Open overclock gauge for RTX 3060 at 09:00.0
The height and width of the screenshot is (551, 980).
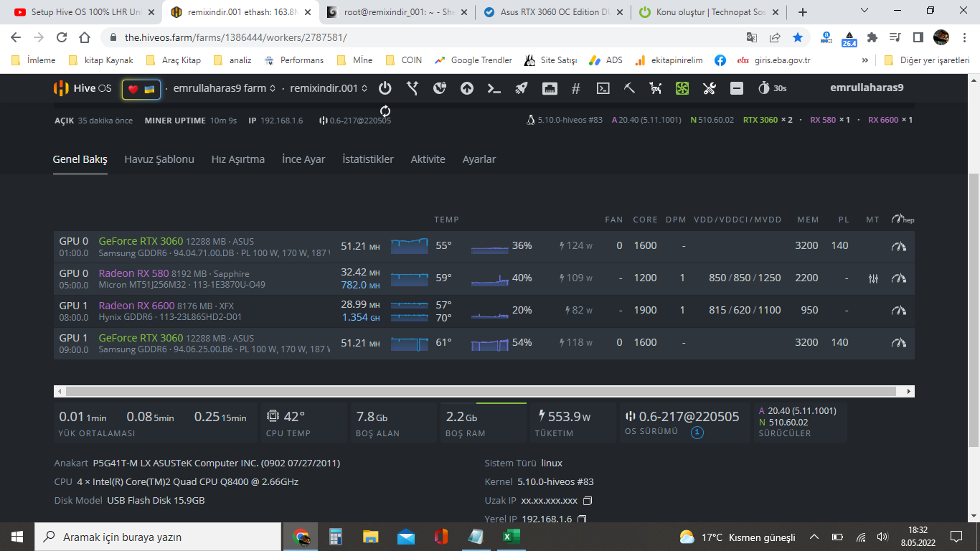[899, 343]
